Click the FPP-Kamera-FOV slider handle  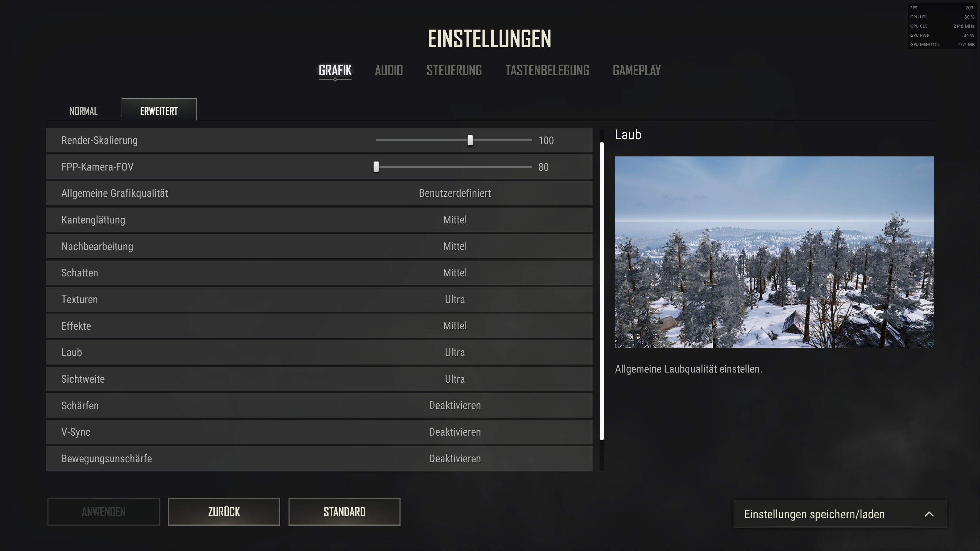376,167
